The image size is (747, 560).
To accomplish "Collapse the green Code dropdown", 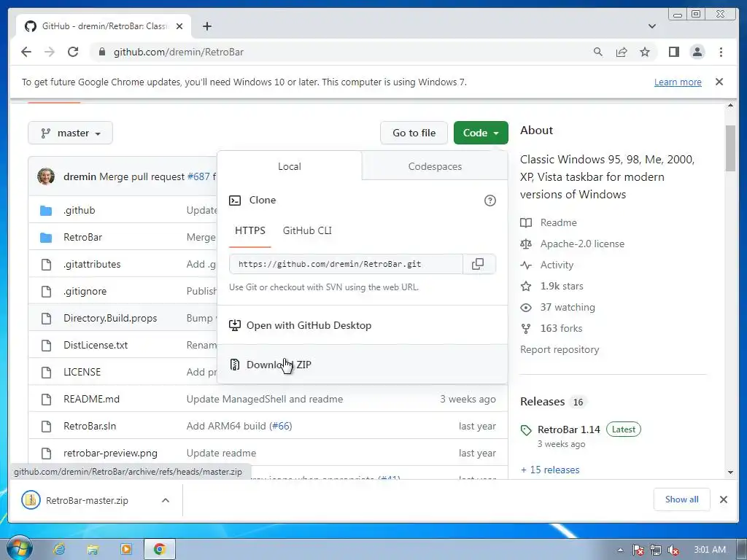I will [481, 133].
